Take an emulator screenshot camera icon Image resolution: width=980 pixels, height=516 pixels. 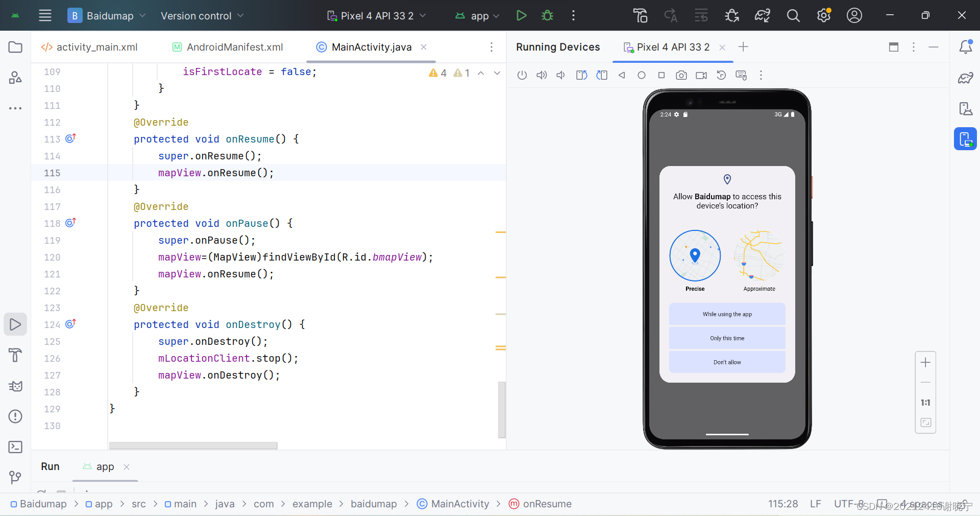(x=681, y=75)
